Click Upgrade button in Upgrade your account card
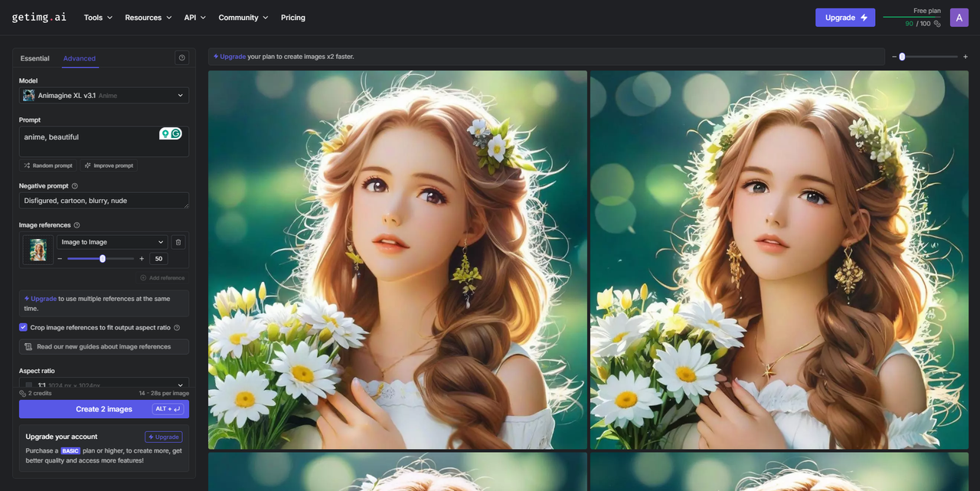980x491 pixels. pos(164,437)
